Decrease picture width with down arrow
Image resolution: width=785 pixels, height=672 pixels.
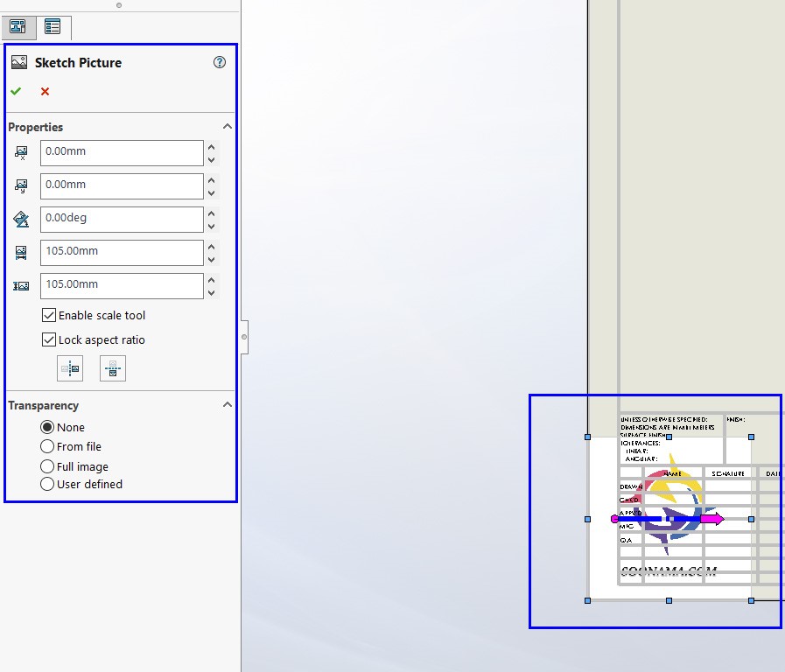211,259
